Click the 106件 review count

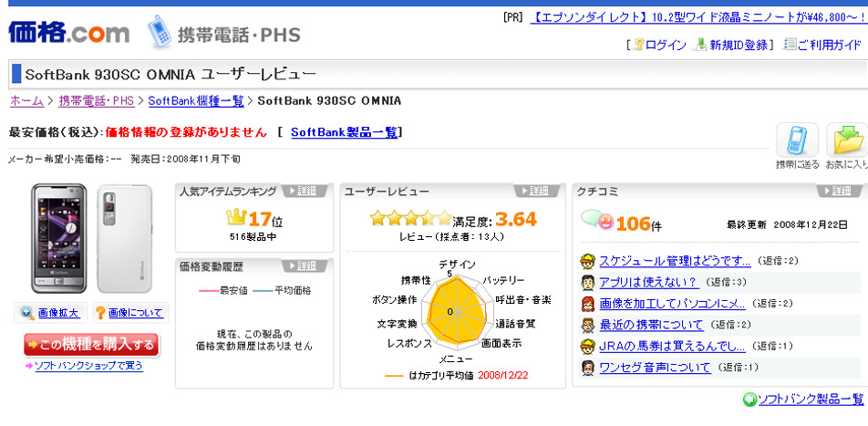(639, 223)
